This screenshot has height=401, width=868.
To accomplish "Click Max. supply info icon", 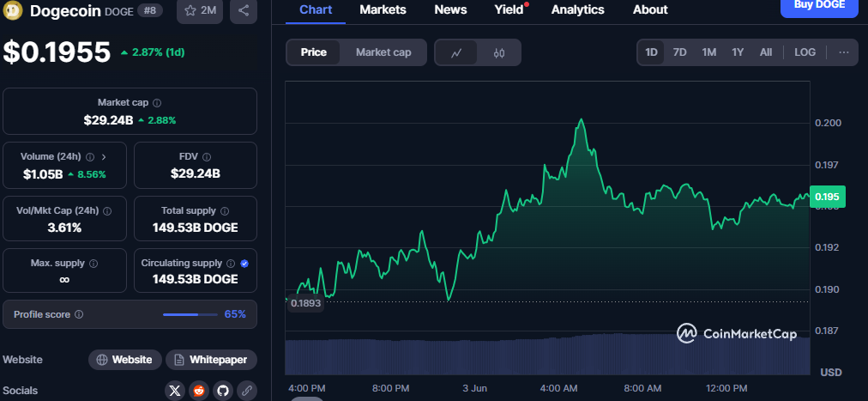I will click(93, 263).
